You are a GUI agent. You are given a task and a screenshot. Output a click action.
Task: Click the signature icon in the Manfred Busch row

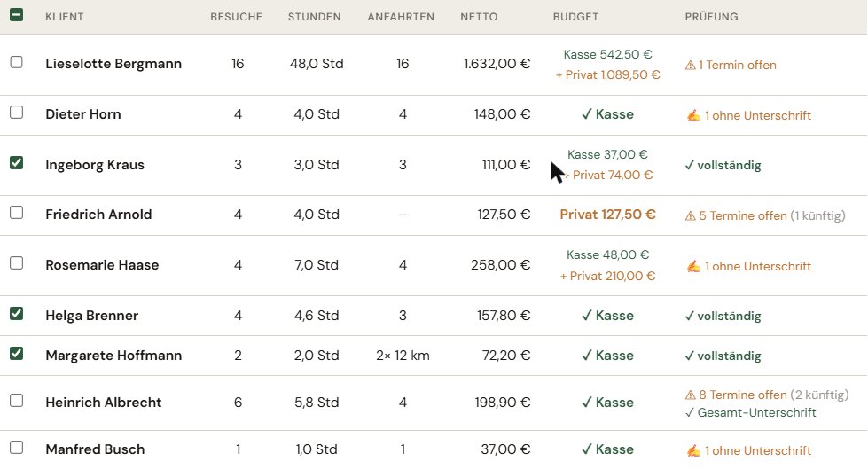693,450
